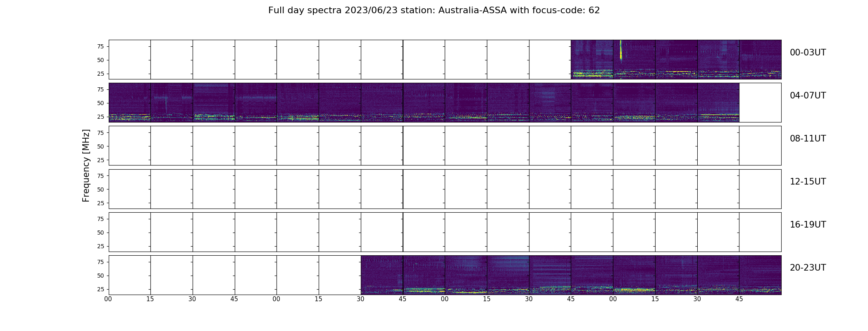Click the '04-07UT' row label

point(808,96)
